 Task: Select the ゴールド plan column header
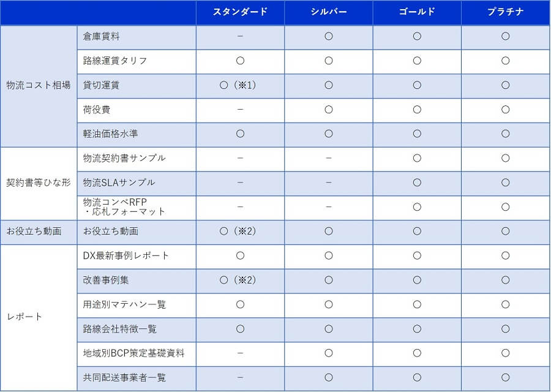[x=417, y=12]
